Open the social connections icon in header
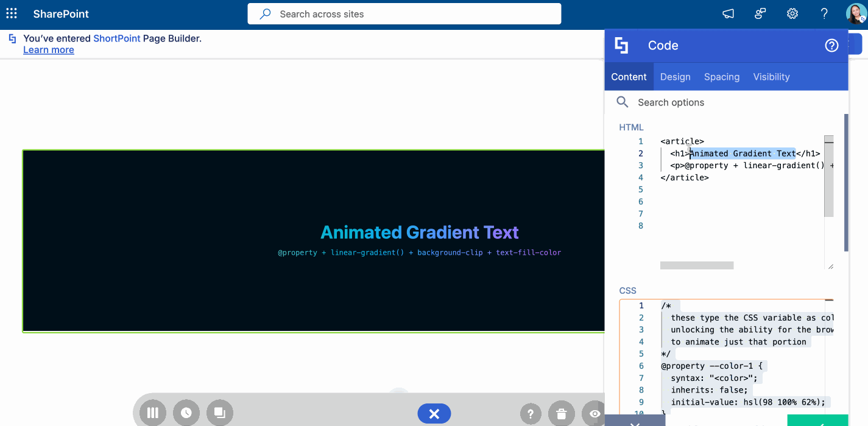Image resolution: width=868 pixels, height=426 pixels. (760, 13)
